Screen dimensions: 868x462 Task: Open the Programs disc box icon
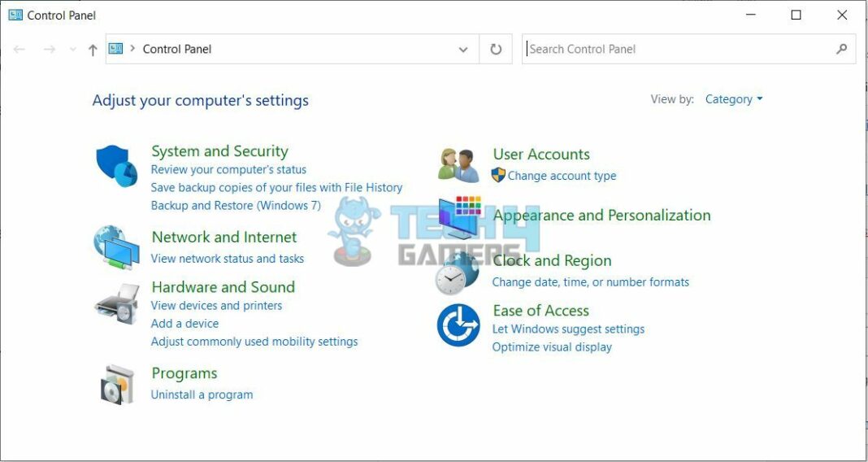pos(117,384)
